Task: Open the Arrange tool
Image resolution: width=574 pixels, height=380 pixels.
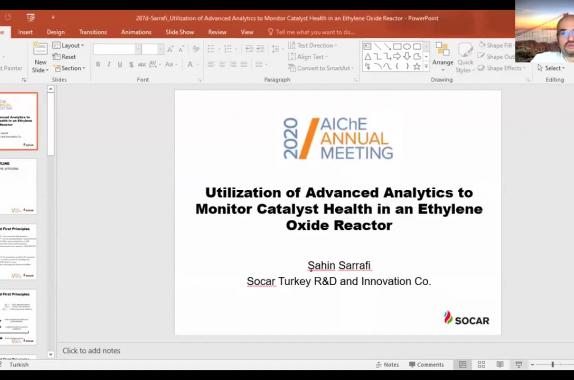Action: coord(443,56)
